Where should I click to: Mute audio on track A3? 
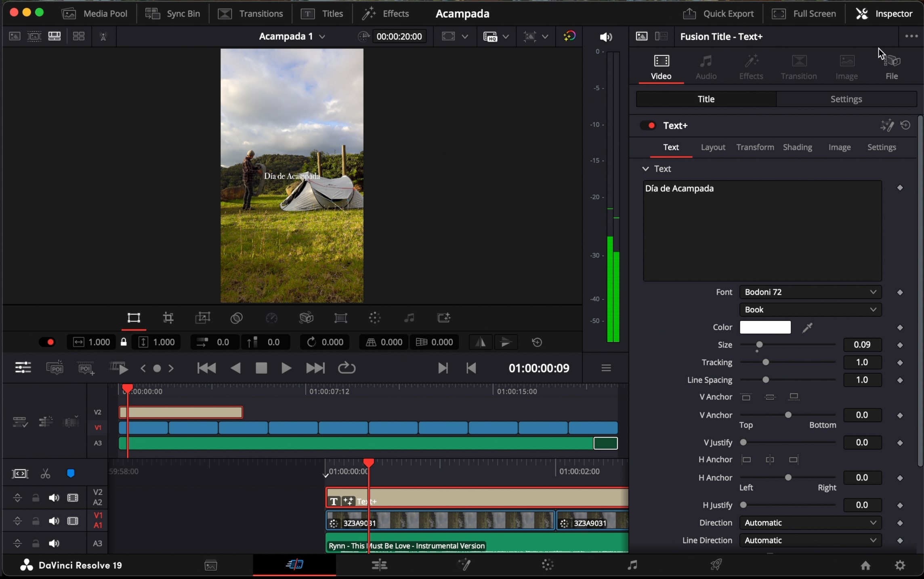54,543
